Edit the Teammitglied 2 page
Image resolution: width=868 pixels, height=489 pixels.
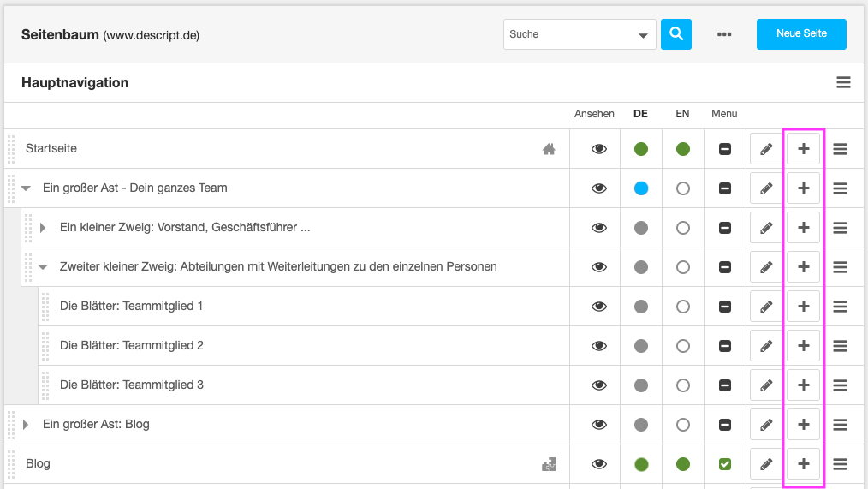pos(766,346)
